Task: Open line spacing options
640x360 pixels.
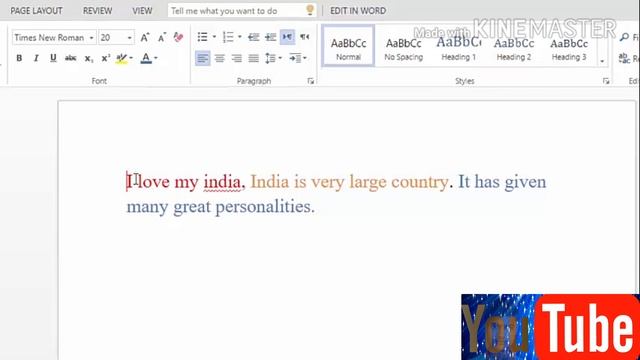Action: pyautogui.click(x=270, y=58)
